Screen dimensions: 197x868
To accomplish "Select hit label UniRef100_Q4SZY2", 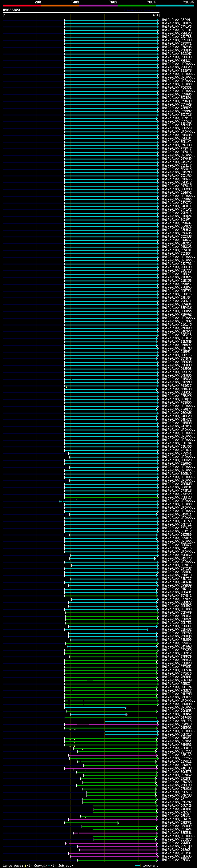I will [x=177, y=162].
